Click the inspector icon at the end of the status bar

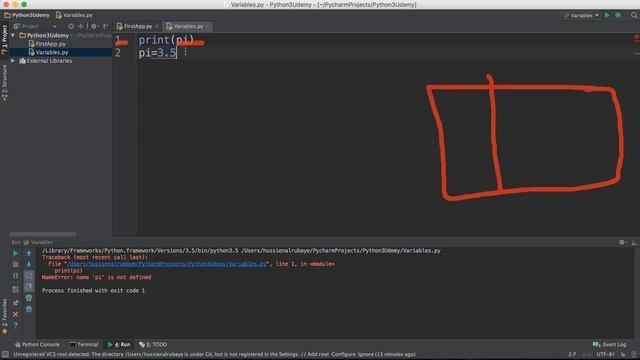coord(634,354)
